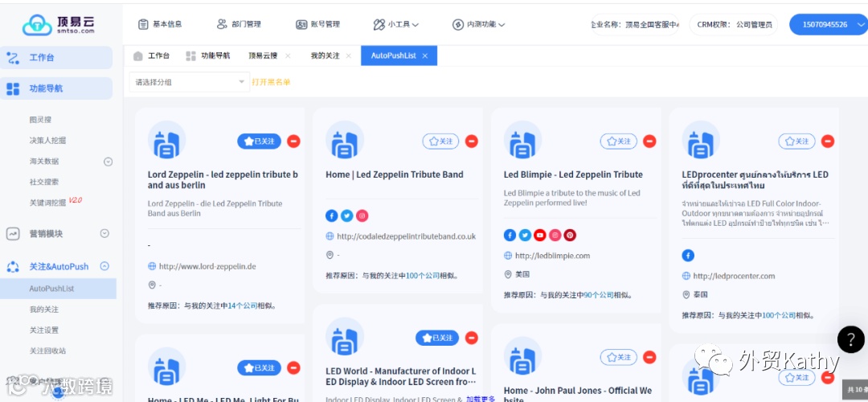Open Facebook icon on Led Zeppelin Tribute Band card

point(332,215)
